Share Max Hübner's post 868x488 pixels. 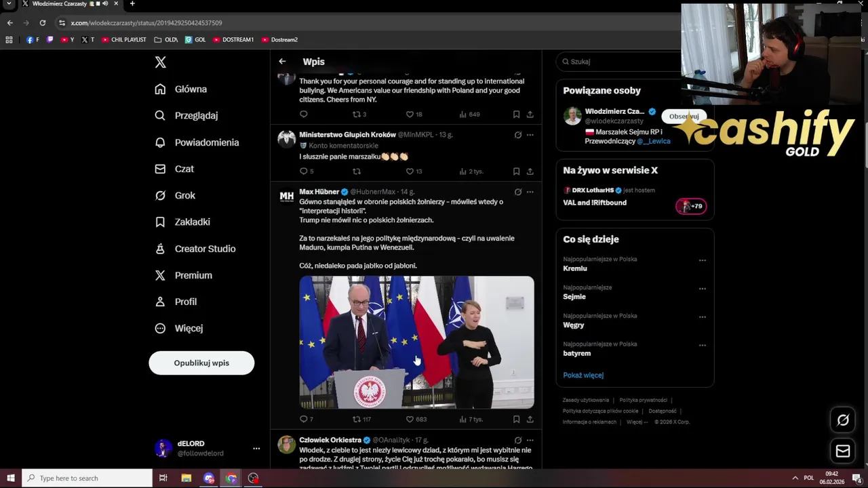point(530,419)
